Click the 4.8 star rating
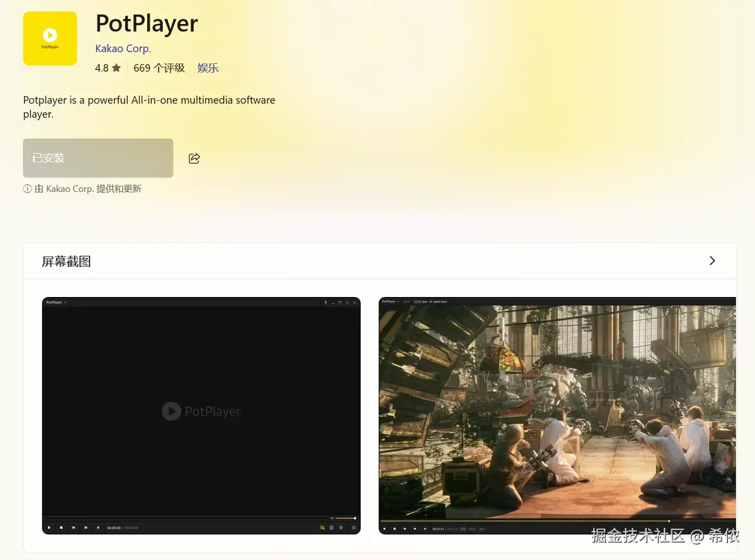 [x=108, y=68]
